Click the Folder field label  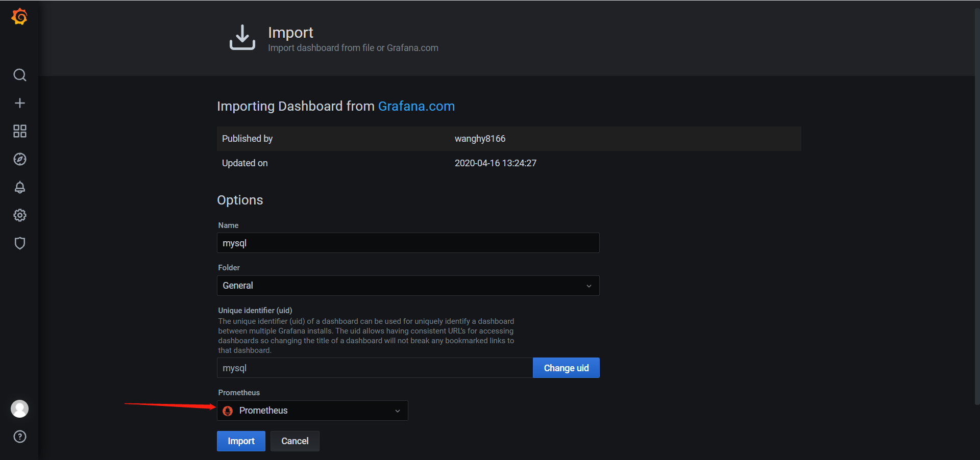point(229,267)
